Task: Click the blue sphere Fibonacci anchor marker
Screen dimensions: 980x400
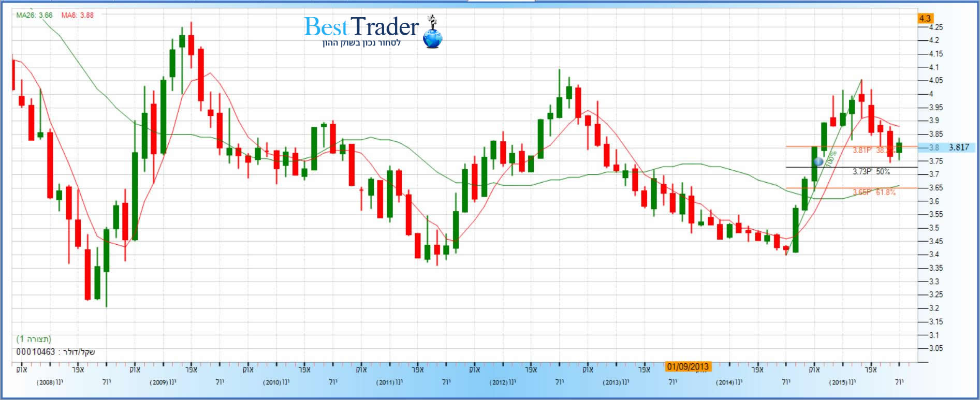Action: click(818, 161)
